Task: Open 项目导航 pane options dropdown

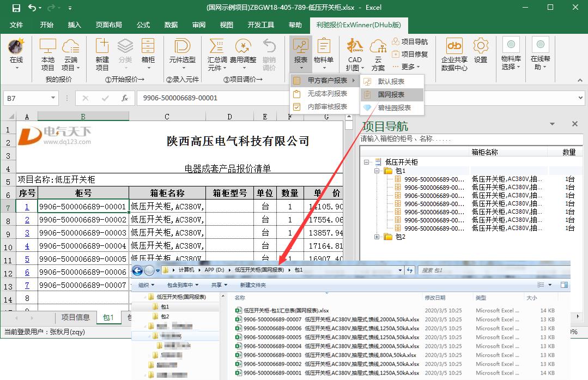Action: [552, 124]
